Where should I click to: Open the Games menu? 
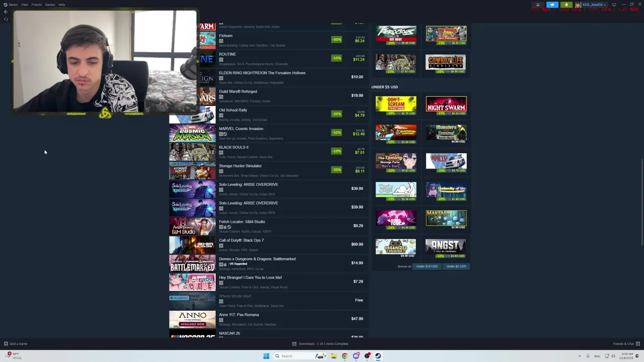pyautogui.click(x=50, y=5)
